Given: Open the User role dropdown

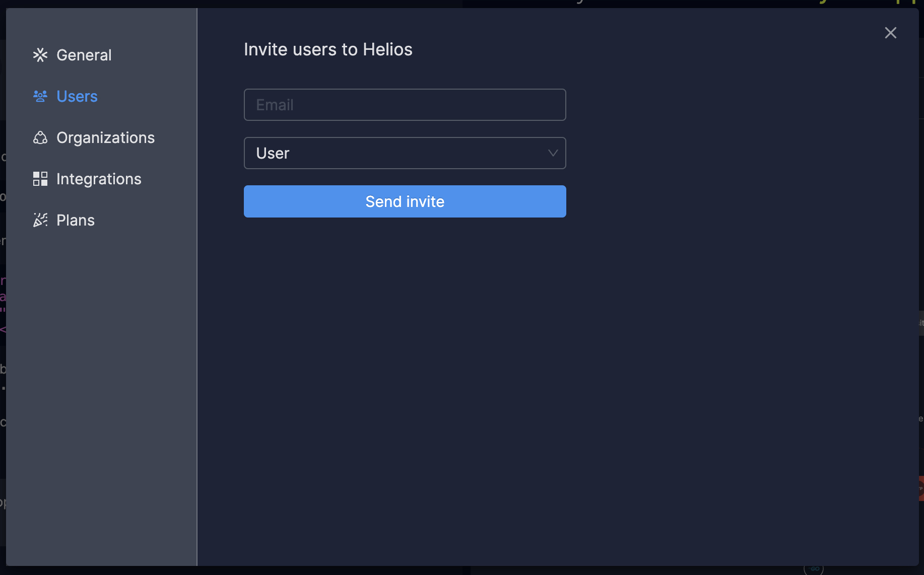Looking at the screenshot, I should pos(405,153).
